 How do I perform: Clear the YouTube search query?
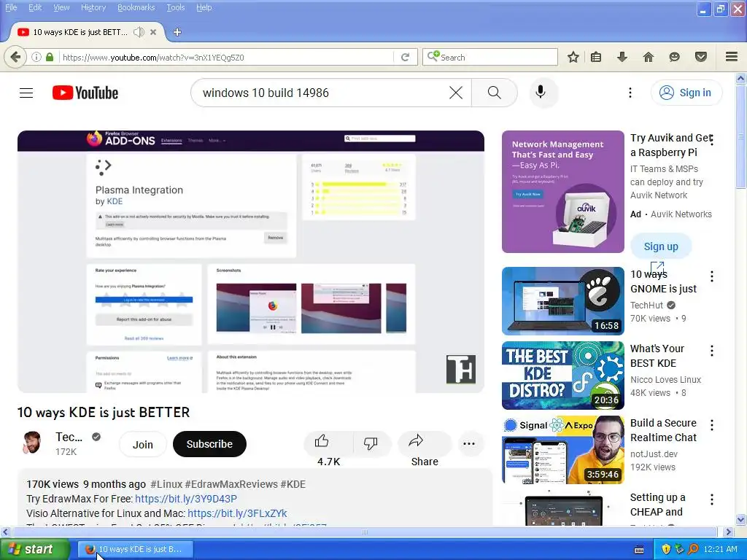456,93
